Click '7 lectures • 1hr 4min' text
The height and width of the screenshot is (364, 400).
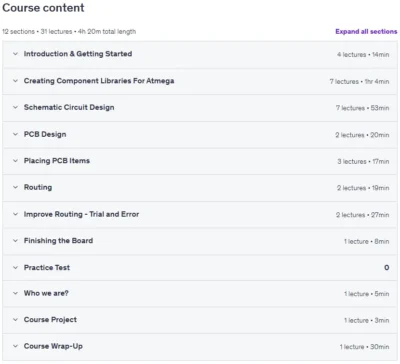pyautogui.click(x=359, y=81)
